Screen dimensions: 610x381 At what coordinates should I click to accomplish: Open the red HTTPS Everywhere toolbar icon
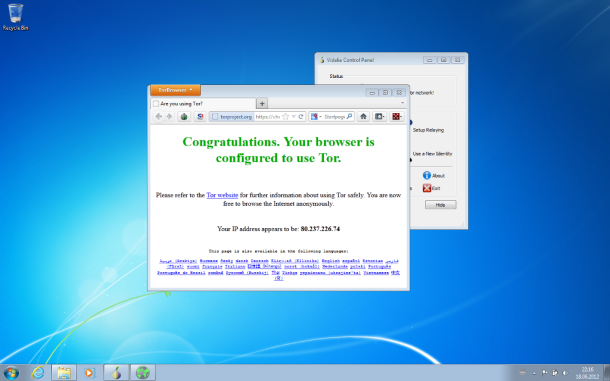point(396,116)
